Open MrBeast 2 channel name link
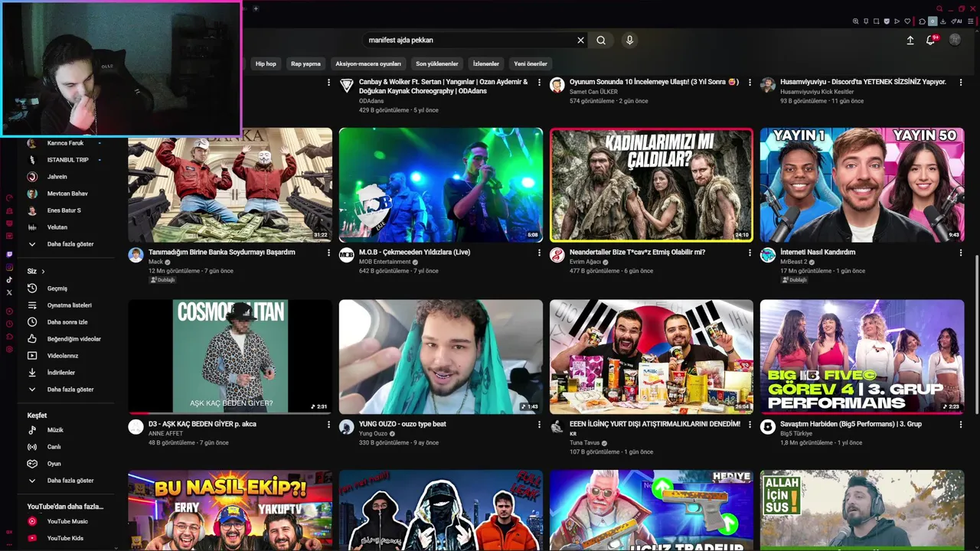This screenshot has width=980, height=551. tap(794, 262)
